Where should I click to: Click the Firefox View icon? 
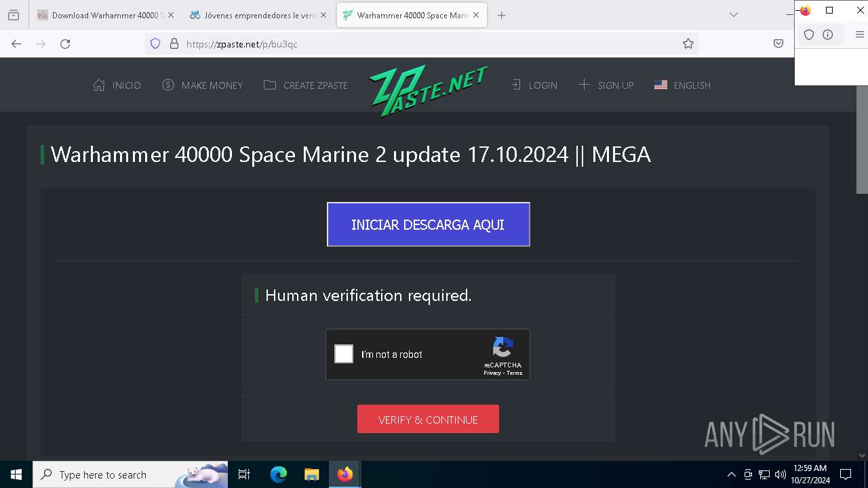[14, 15]
